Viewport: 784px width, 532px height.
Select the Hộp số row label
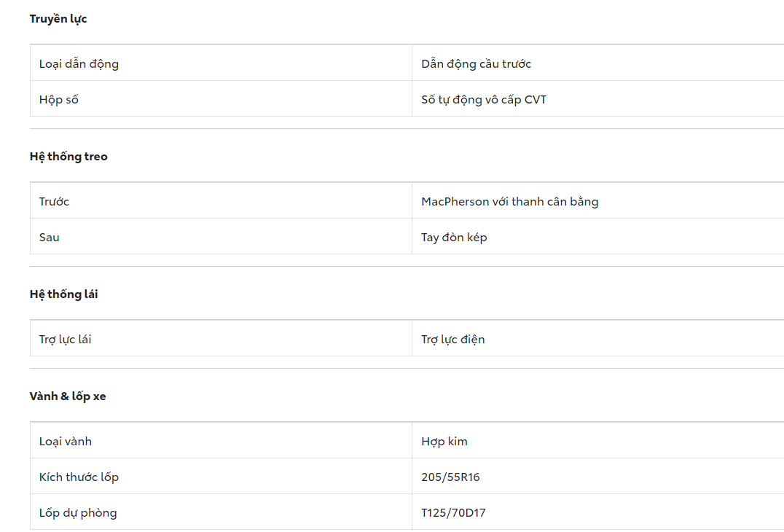tap(59, 99)
